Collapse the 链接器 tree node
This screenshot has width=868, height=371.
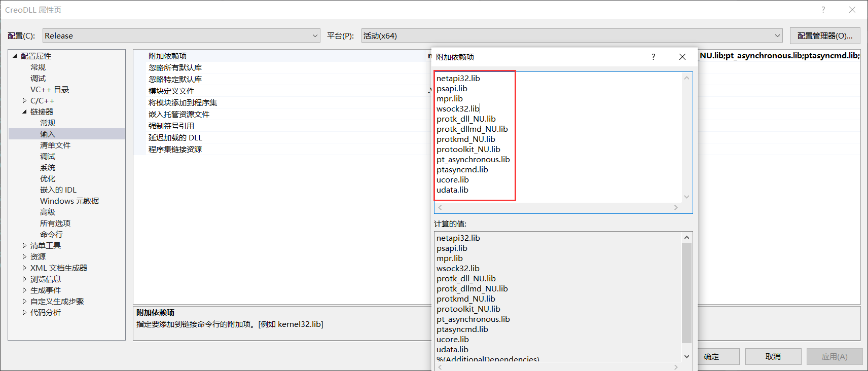(x=24, y=112)
